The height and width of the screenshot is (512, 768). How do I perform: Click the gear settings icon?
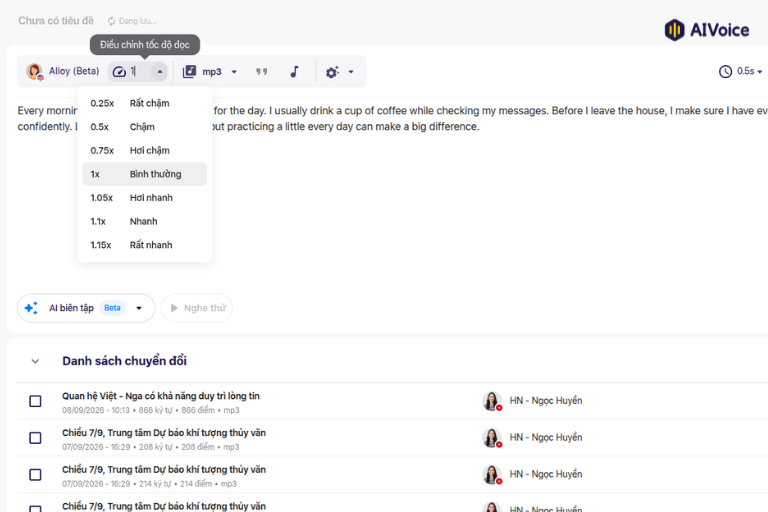tap(332, 73)
